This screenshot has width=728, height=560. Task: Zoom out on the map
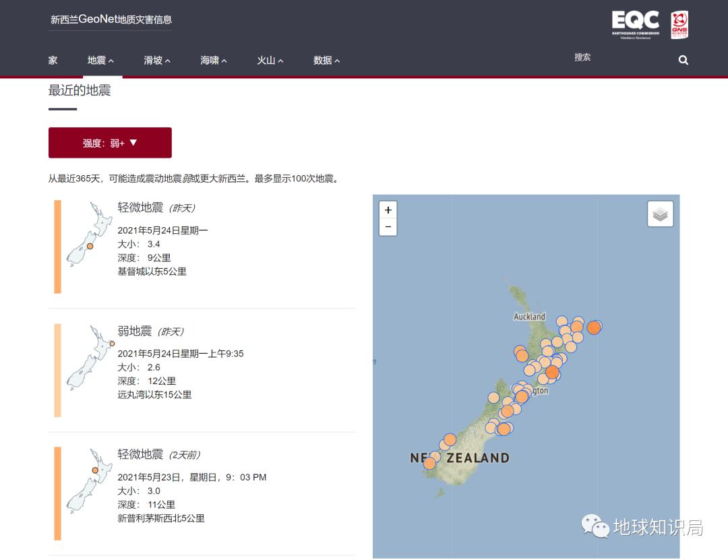coord(388,227)
